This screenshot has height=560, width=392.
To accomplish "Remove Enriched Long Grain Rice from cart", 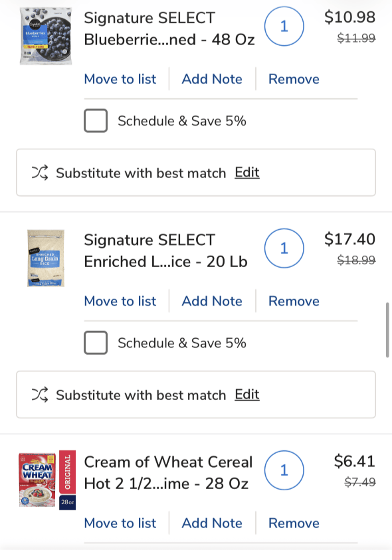I will [294, 301].
